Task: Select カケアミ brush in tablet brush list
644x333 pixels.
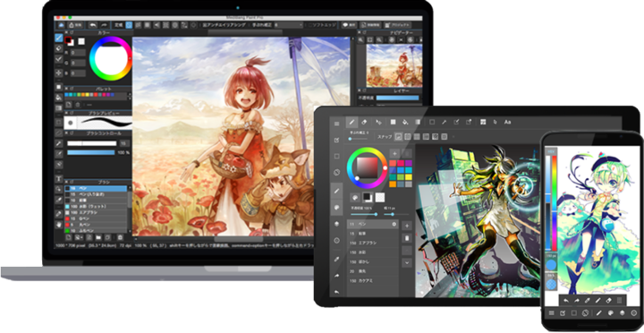Action: [373, 281]
